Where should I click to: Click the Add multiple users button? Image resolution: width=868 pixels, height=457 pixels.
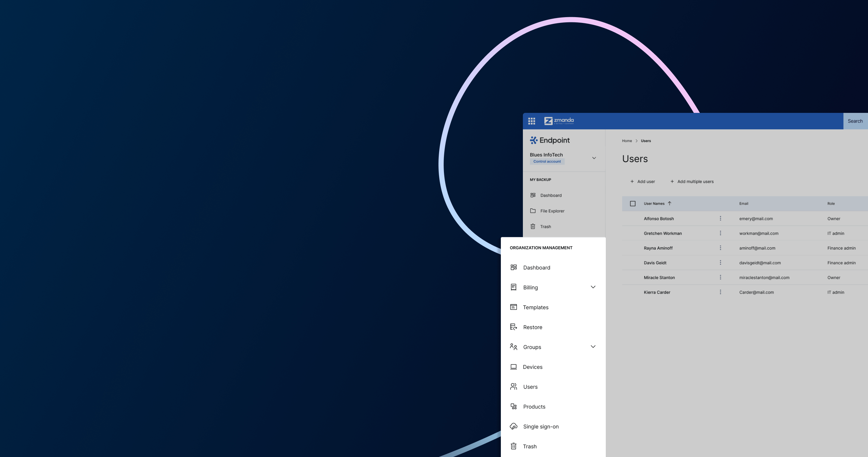tap(691, 181)
